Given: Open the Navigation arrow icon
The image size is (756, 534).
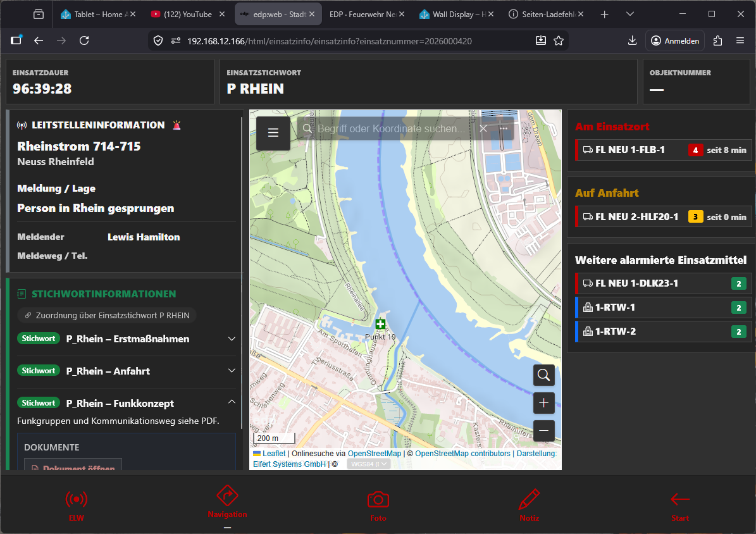Looking at the screenshot, I should click(227, 495).
